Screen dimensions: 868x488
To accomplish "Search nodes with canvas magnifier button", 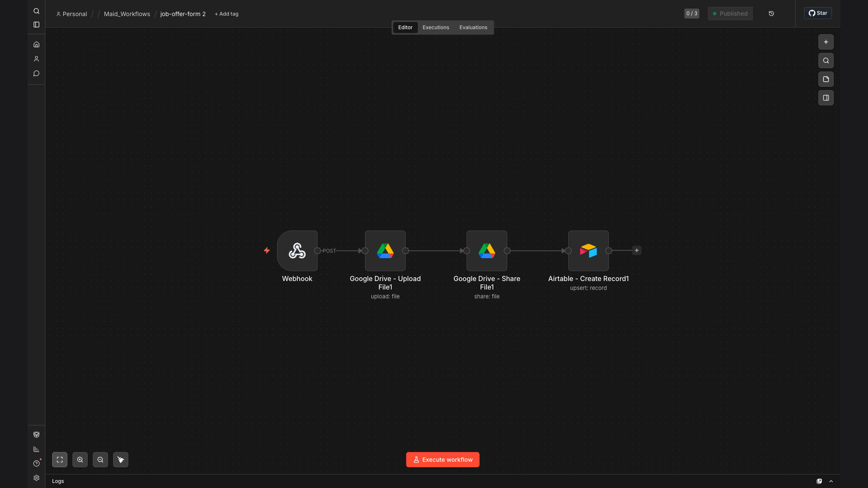I will click(826, 61).
